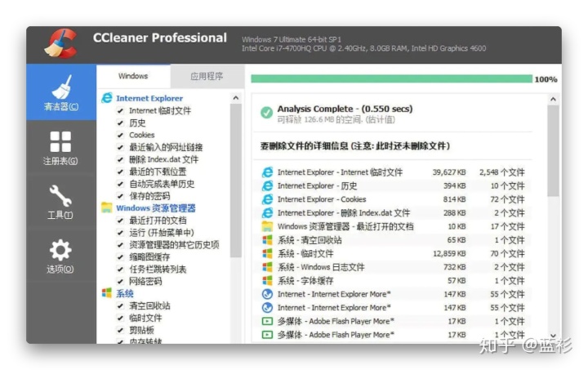Click Windows icon on 系统 - 清空回收站 row

click(x=267, y=240)
